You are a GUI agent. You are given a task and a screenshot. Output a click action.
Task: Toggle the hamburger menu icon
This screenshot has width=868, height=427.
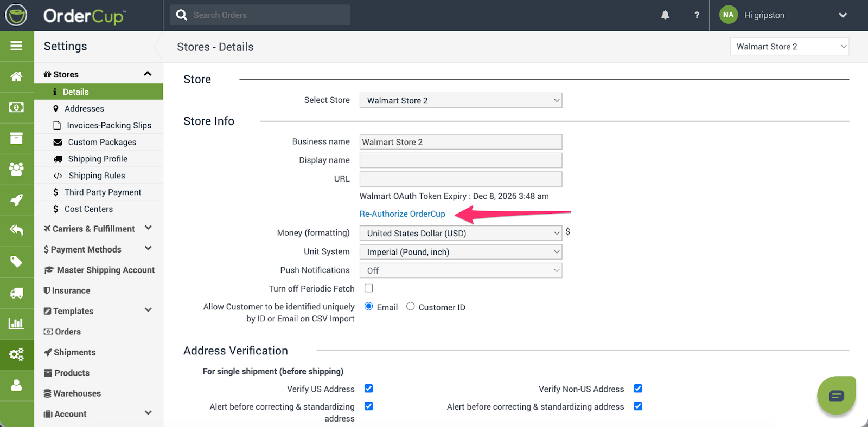pyautogui.click(x=16, y=46)
